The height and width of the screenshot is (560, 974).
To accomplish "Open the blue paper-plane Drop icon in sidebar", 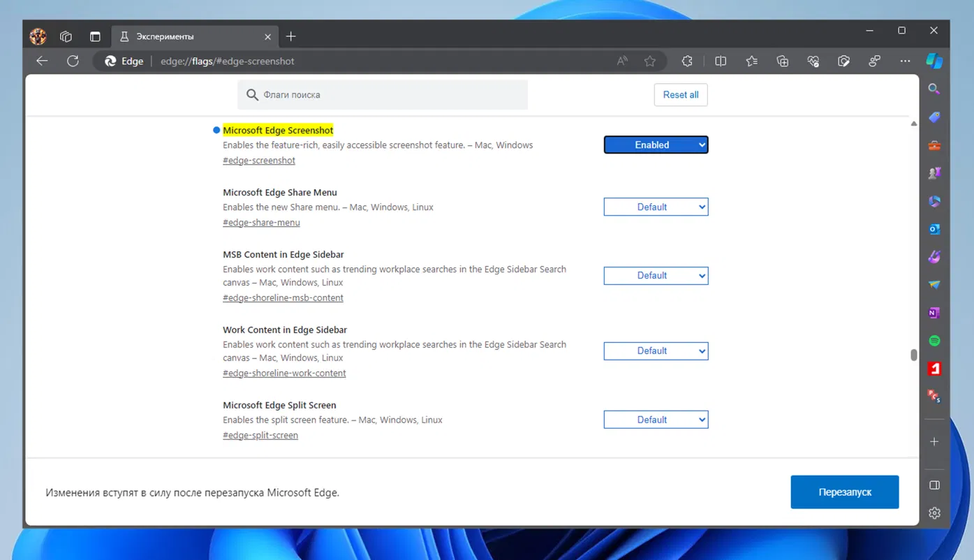I will 934,285.
